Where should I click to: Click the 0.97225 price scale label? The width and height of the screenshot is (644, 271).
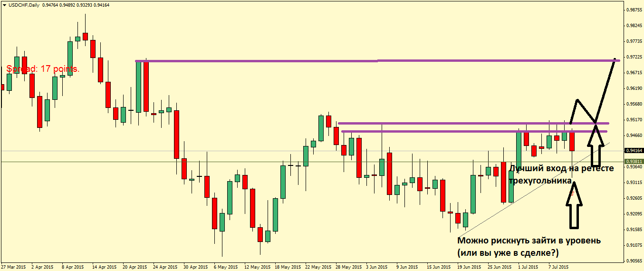tap(635, 57)
